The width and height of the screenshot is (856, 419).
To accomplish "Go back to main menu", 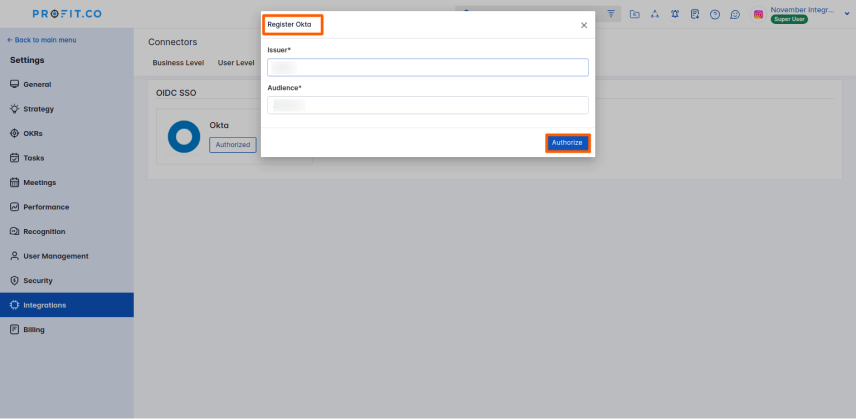I will click(41, 40).
